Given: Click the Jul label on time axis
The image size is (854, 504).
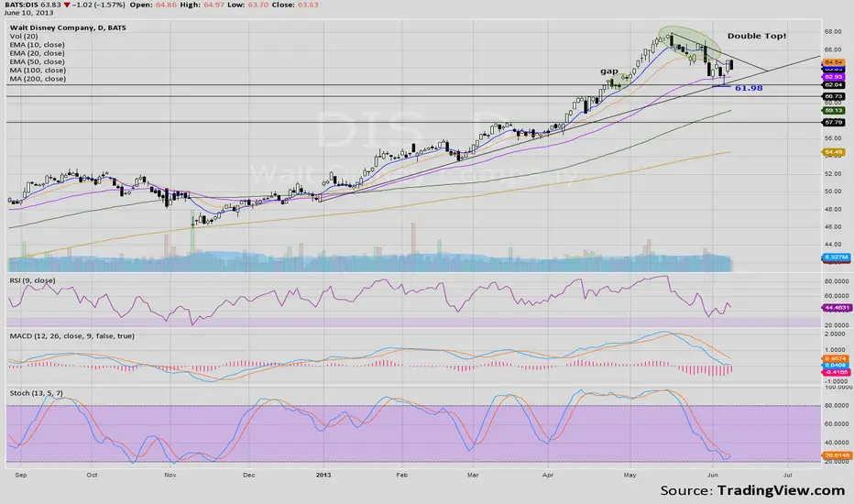Looking at the screenshot, I should (787, 475).
